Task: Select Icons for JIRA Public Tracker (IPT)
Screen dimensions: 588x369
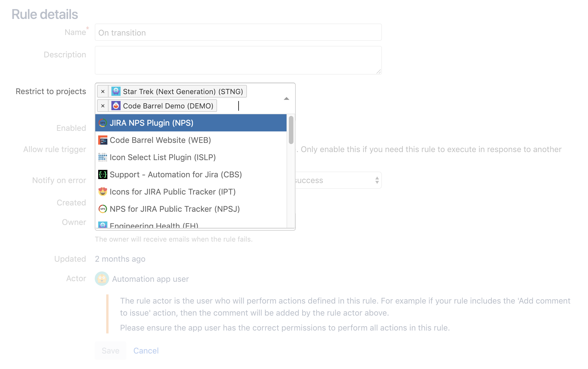Action: click(x=173, y=192)
